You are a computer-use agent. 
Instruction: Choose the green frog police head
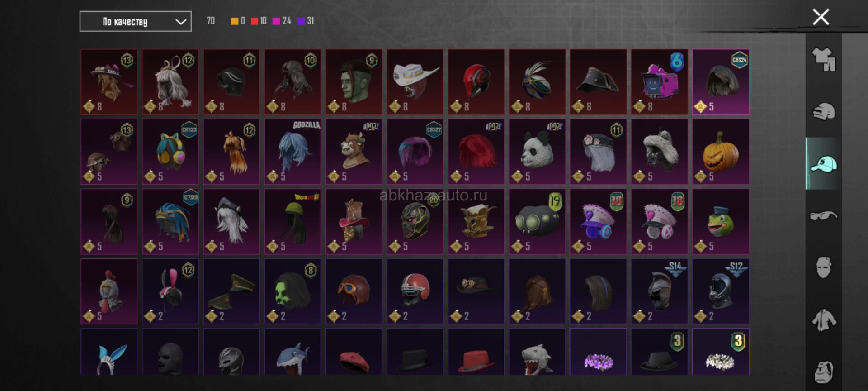click(721, 222)
